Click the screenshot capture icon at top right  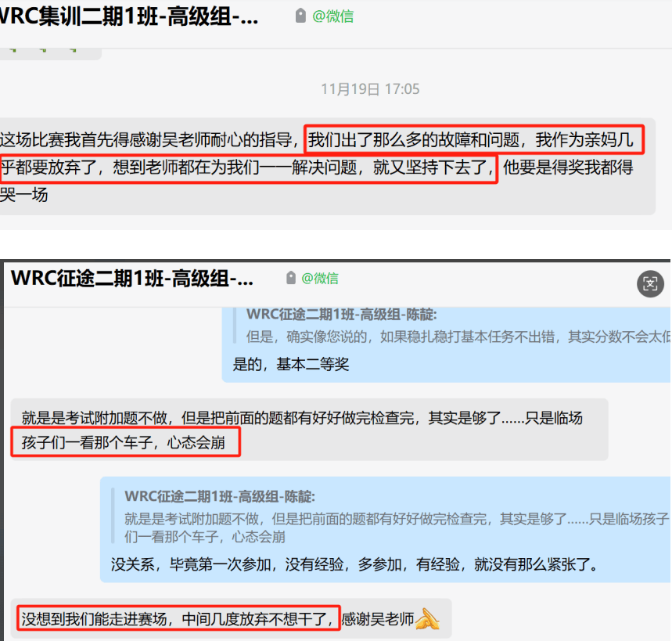650,283
